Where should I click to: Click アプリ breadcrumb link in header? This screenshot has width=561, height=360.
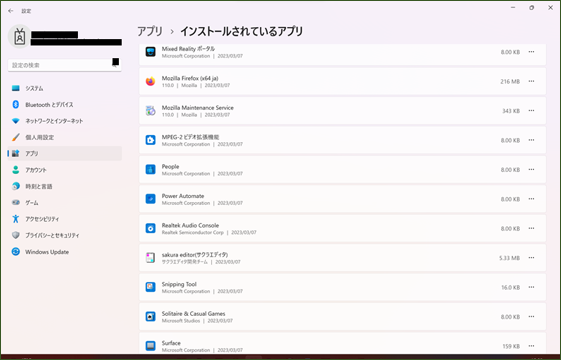150,31
